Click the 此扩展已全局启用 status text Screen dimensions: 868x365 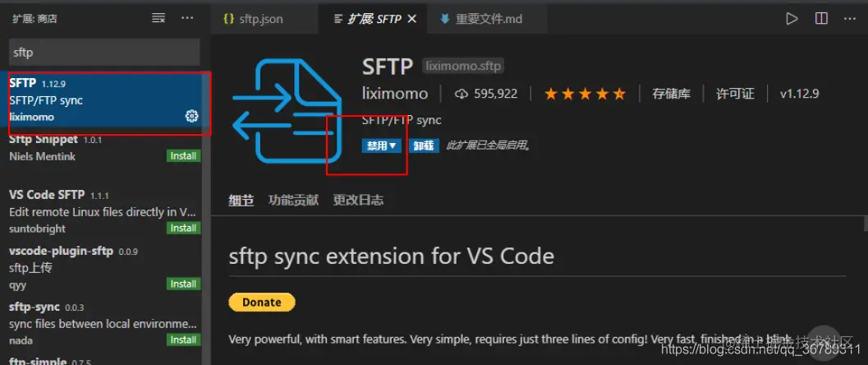[x=489, y=146]
